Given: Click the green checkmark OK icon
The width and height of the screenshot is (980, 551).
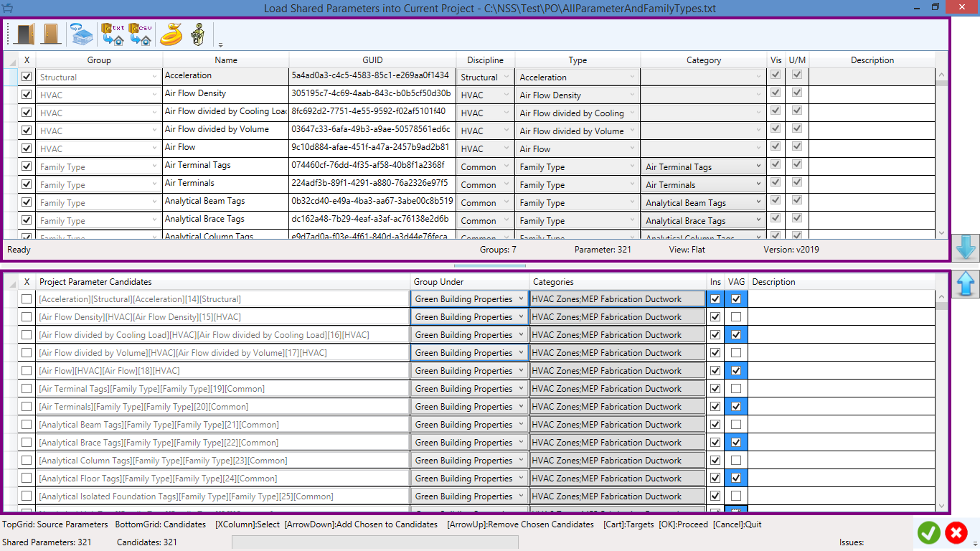Looking at the screenshot, I should pyautogui.click(x=929, y=533).
